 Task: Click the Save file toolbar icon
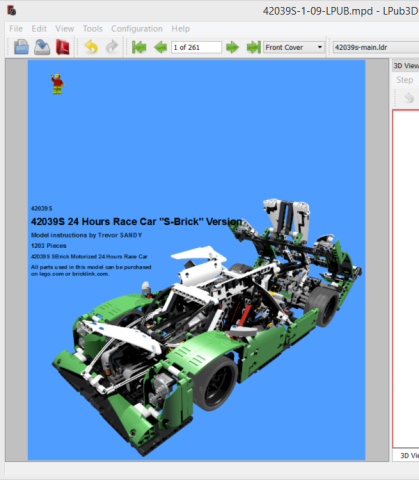click(42, 47)
